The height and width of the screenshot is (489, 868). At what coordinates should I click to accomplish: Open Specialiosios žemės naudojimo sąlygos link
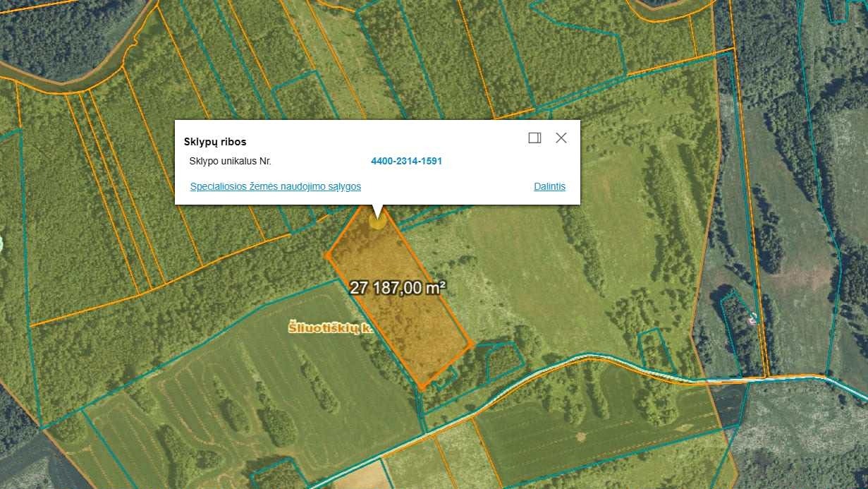click(276, 186)
